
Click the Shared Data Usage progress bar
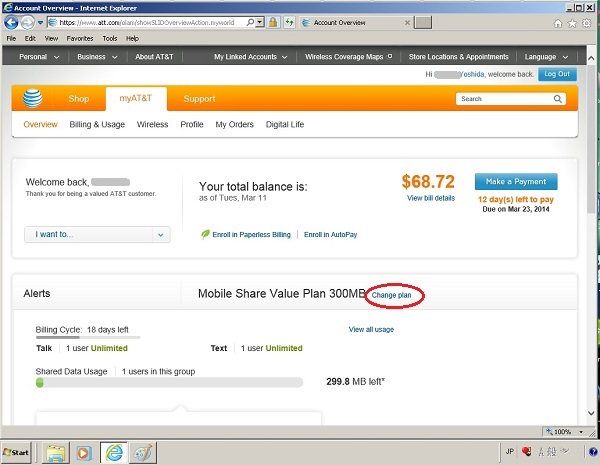[x=169, y=382]
